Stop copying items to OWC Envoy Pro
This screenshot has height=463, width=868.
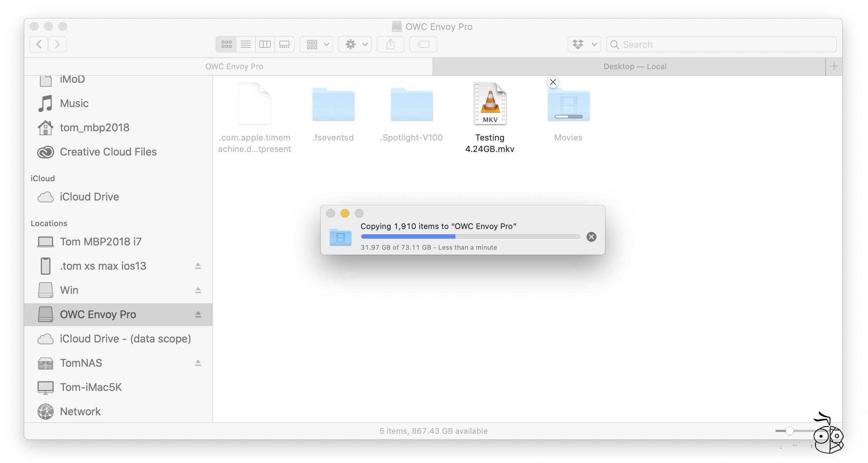(x=591, y=236)
